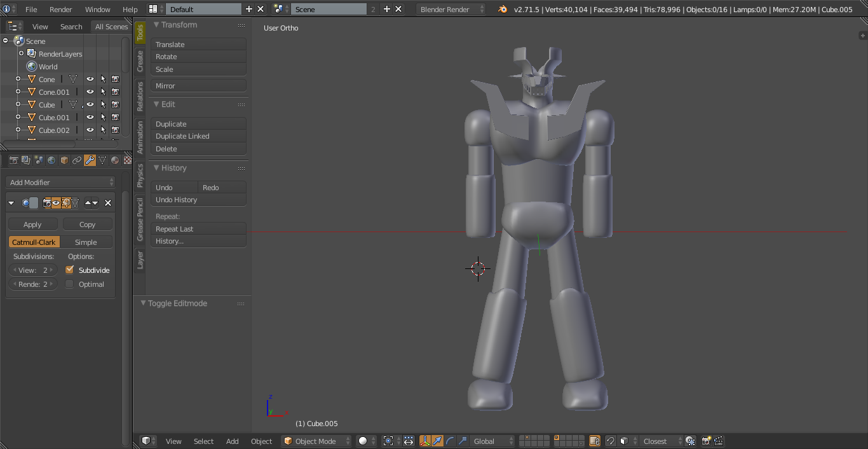The image size is (868, 449).
Task: Open the Constraints properties chain icon
Action: (77, 160)
